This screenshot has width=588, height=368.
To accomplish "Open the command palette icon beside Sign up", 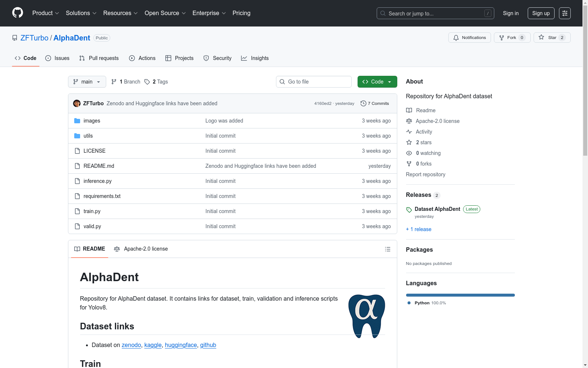I will tap(565, 13).
